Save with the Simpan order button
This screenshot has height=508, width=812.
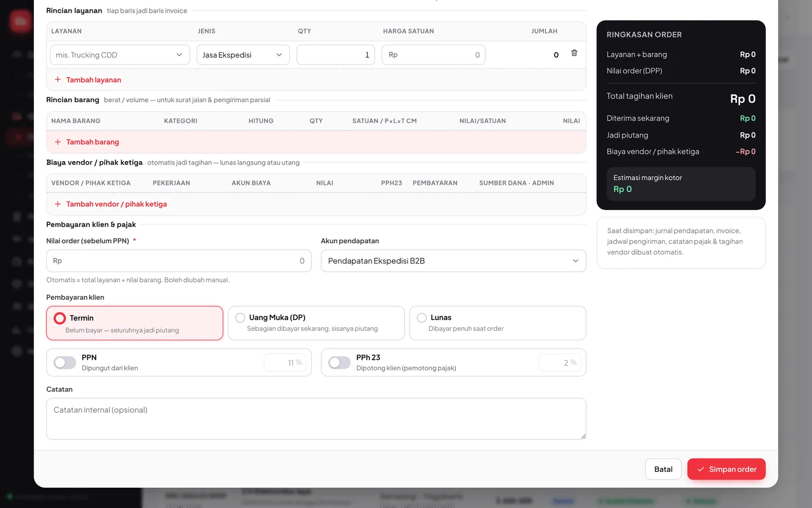tap(726, 469)
